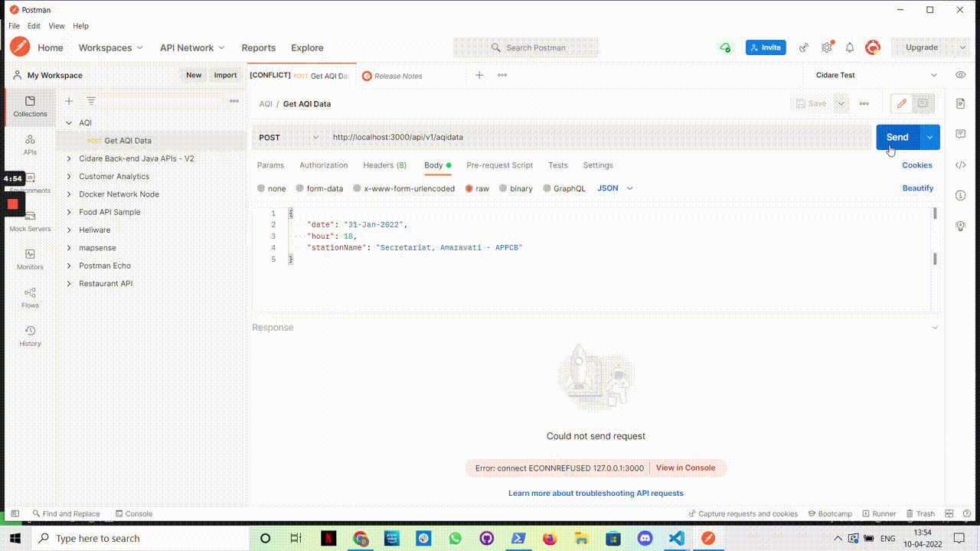The image size is (980, 551).
Task: Open the Flows sidebar panel
Action: [30, 298]
